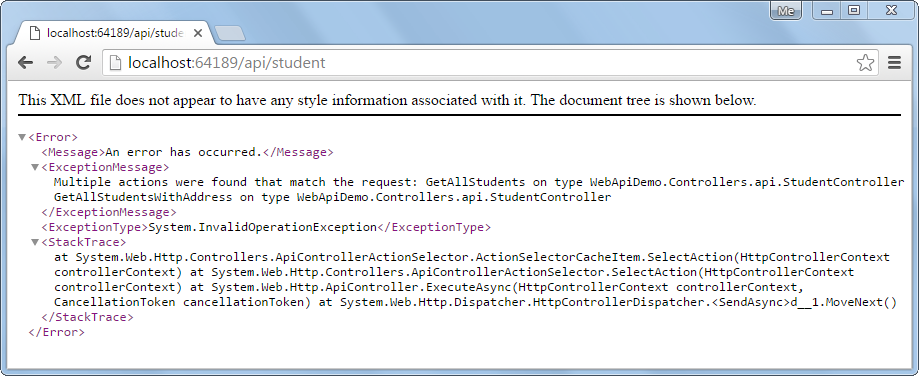Bookmark this page with the star icon
Screen dimensions: 919x377
tap(865, 63)
